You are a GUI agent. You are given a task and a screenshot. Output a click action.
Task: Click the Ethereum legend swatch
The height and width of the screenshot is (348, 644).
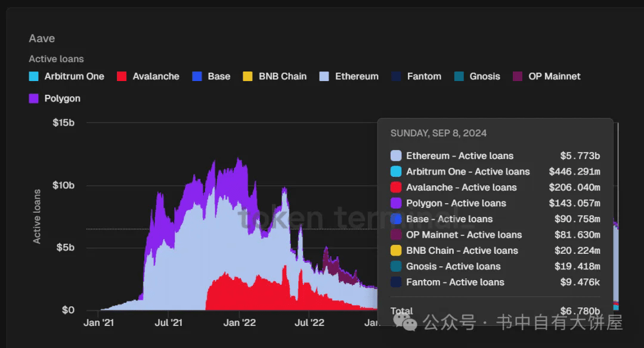[324, 76]
